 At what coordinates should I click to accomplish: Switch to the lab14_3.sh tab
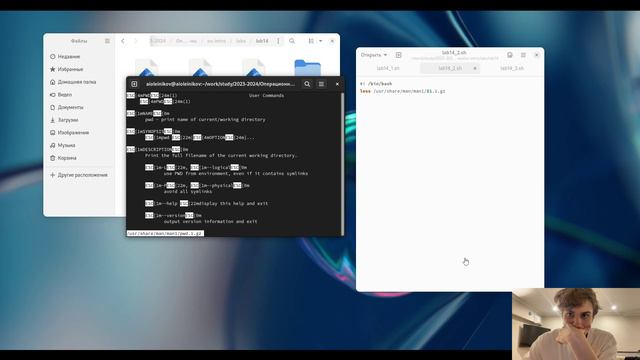(x=512, y=68)
